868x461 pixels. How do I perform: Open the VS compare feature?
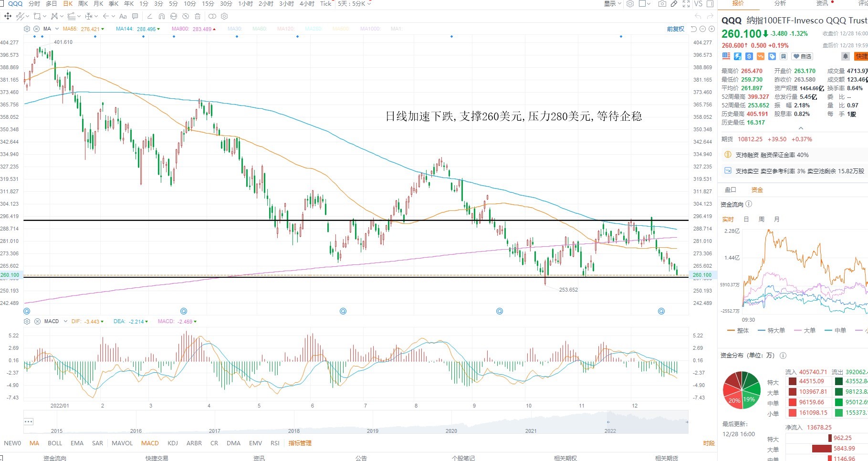coord(698,4)
